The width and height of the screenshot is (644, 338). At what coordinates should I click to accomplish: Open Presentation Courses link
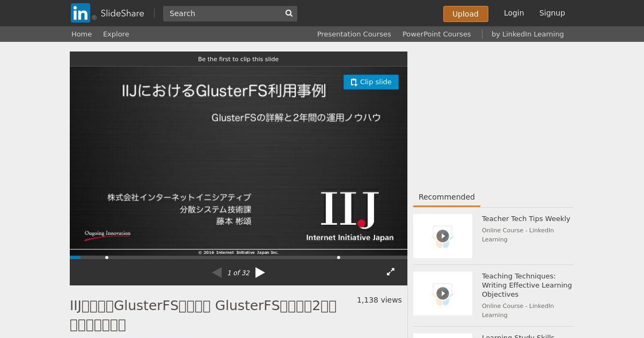click(x=354, y=34)
